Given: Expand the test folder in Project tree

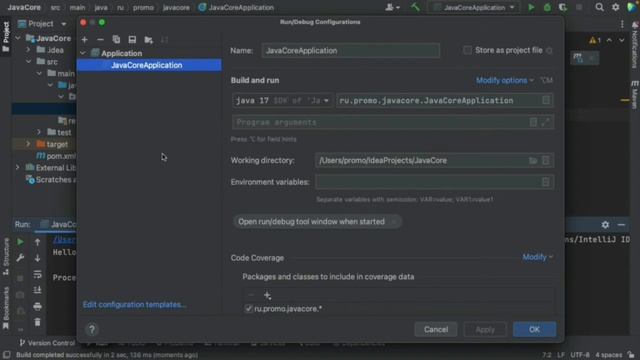Looking at the screenshot, I should pyautogui.click(x=39, y=132).
